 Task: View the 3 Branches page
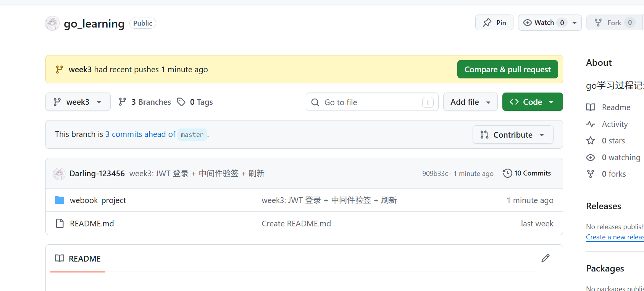coord(145,102)
